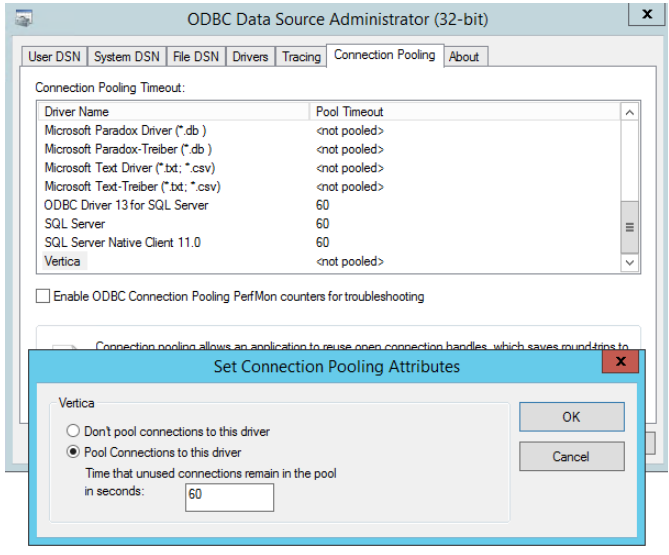The height and width of the screenshot is (555, 669).
Task: Click <not pooled> value for Microsoft Paradox Driver
Action: click(x=350, y=130)
